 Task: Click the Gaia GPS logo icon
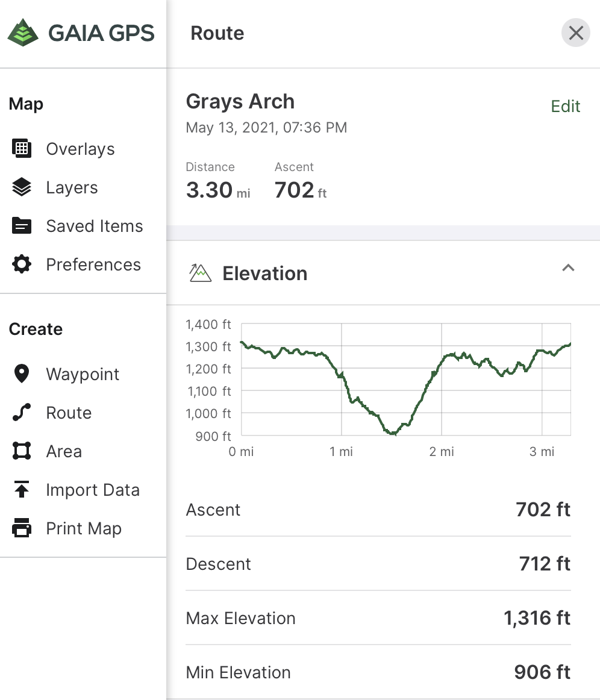pos(23,33)
